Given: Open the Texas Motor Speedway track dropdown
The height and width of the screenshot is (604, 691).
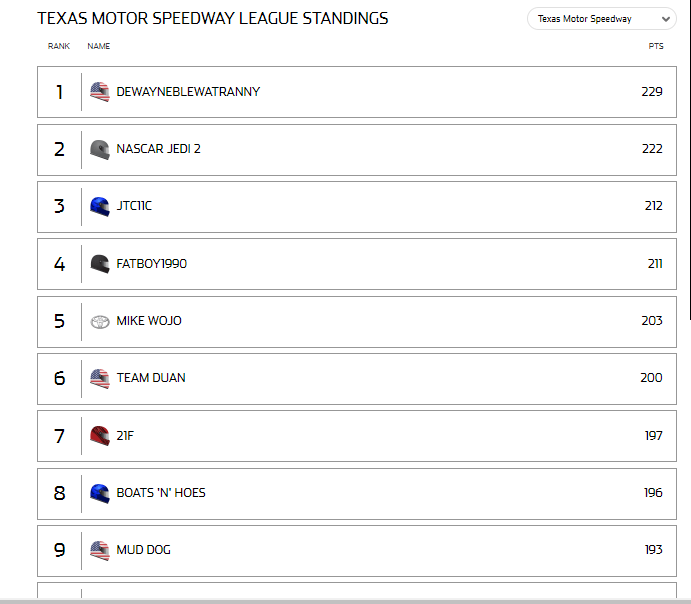Looking at the screenshot, I should 602,19.
